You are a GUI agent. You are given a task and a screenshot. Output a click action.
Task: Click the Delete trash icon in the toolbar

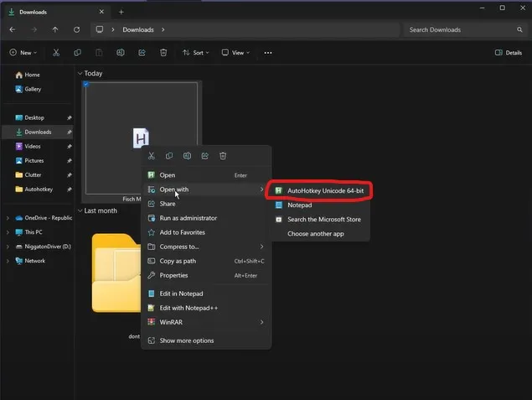pos(163,53)
